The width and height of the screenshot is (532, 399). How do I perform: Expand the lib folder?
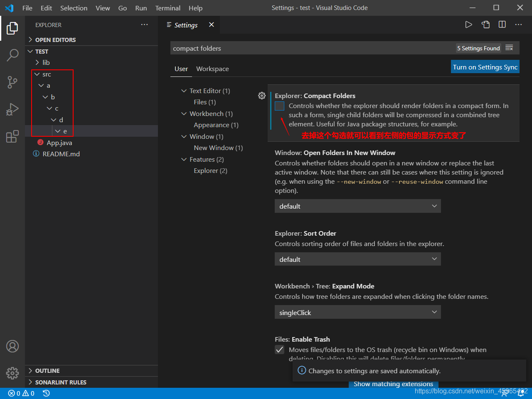91,62
